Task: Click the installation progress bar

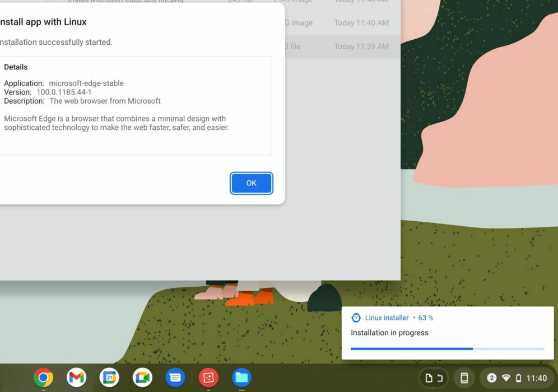Action: (x=447, y=348)
